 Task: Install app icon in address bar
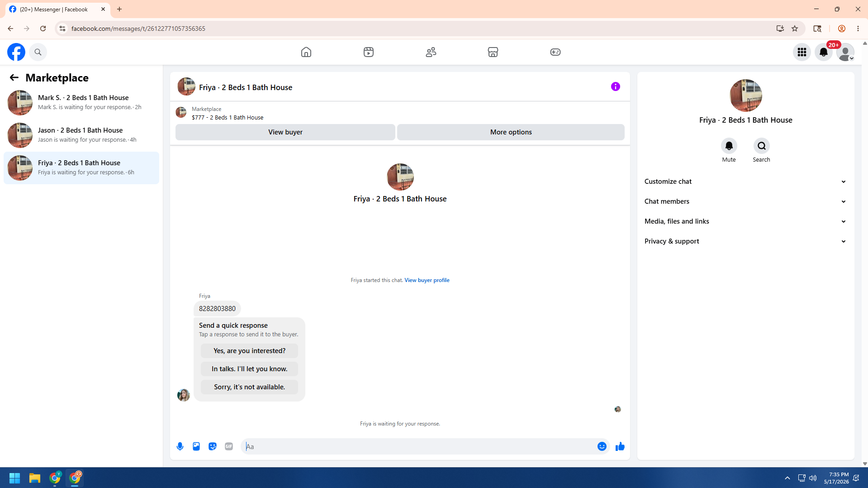coord(780,29)
